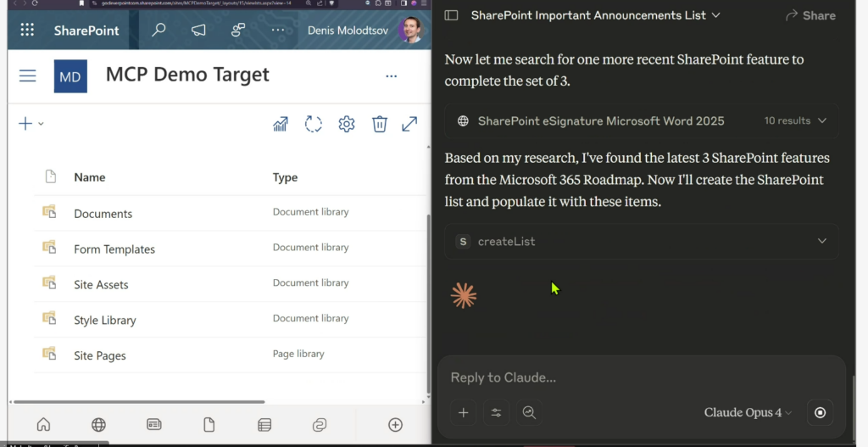Image resolution: width=868 pixels, height=447 pixels.
Task: Toggle the Claude sidebar panel icon
Action: coord(452,15)
